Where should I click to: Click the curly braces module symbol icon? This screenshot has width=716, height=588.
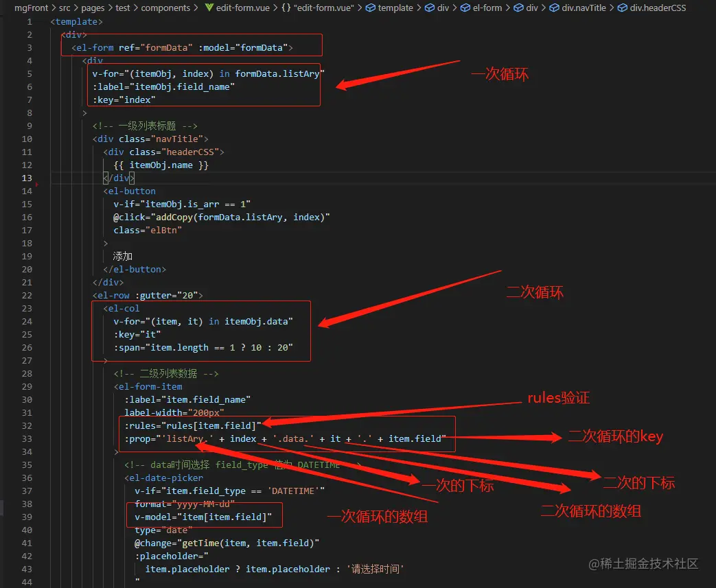tap(286, 8)
